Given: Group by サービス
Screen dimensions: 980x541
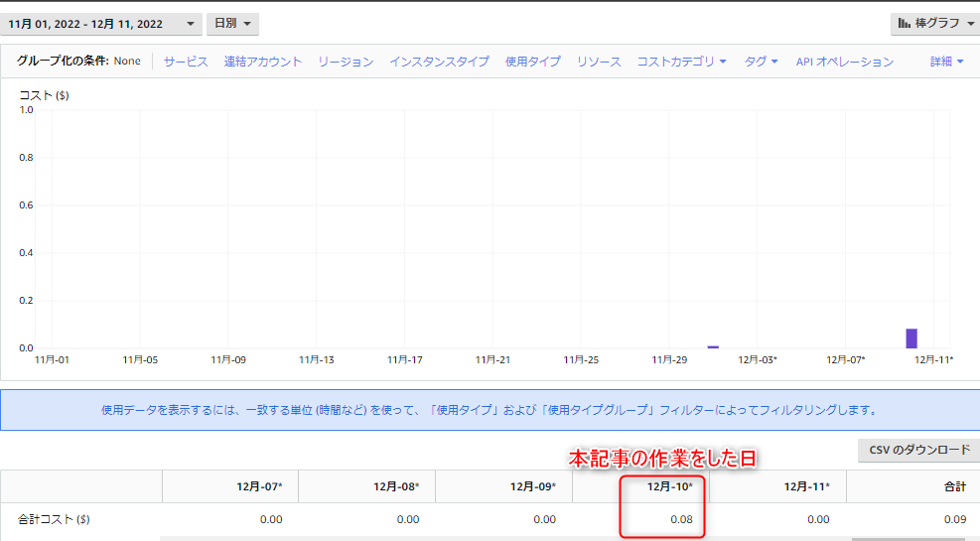Looking at the screenshot, I should [186, 62].
